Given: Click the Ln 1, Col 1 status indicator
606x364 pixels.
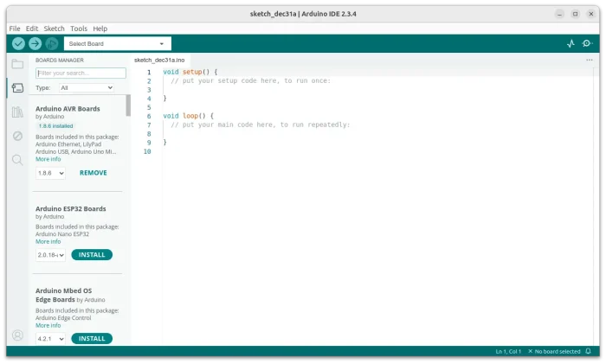Looking at the screenshot, I should coord(508,351).
